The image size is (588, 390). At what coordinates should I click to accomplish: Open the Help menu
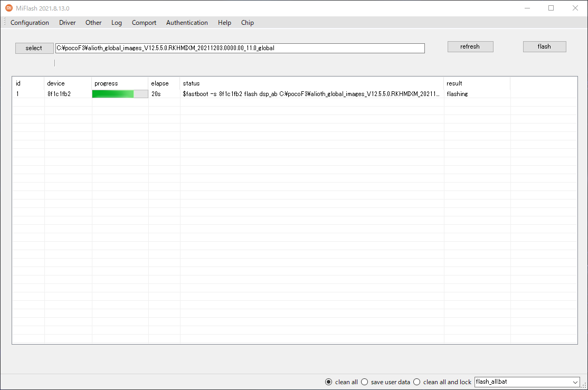pos(225,23)
